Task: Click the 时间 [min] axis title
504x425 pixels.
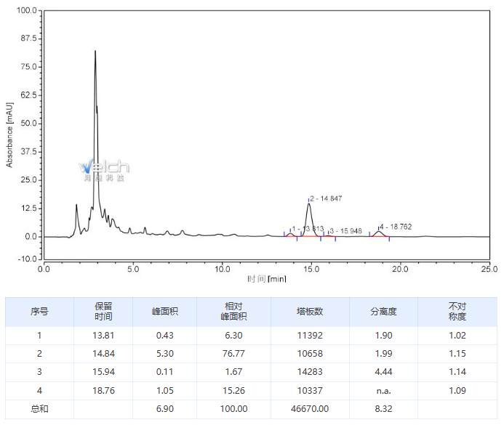Action: tap(266, 279)
